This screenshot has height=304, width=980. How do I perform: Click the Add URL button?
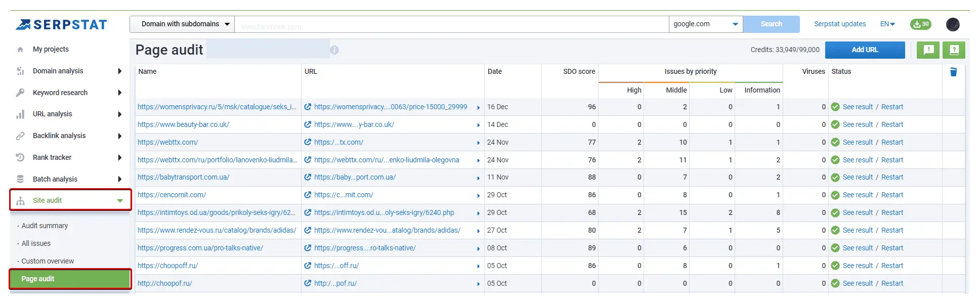click(865, 50)
